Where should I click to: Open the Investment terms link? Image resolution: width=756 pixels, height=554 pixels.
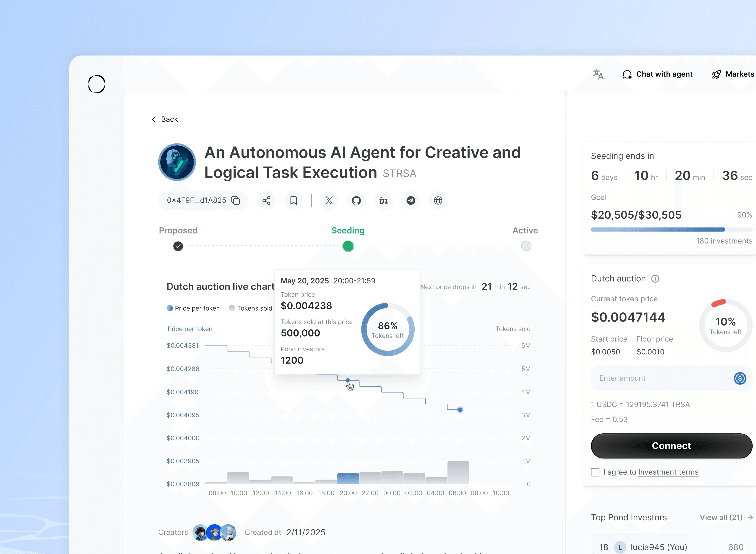668,472
